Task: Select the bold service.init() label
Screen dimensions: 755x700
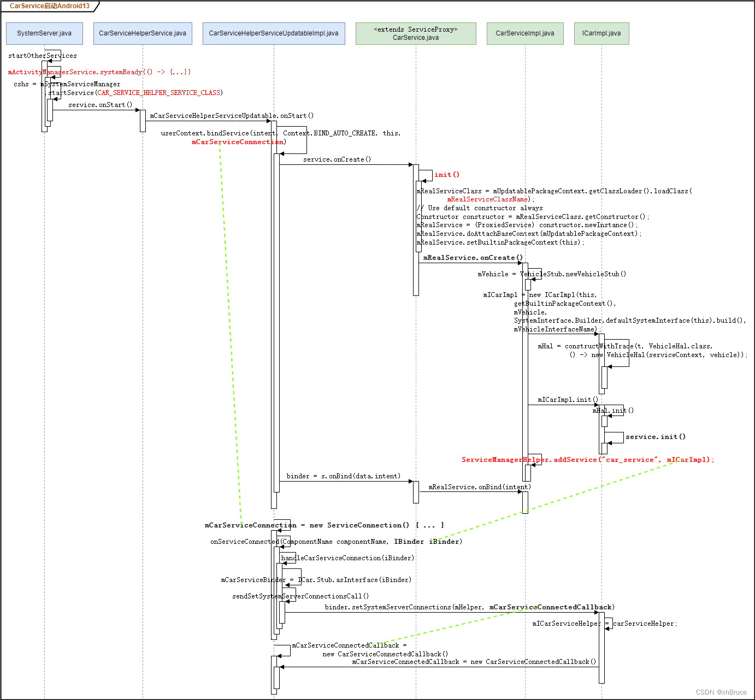Action: click(x=656, y=437)
